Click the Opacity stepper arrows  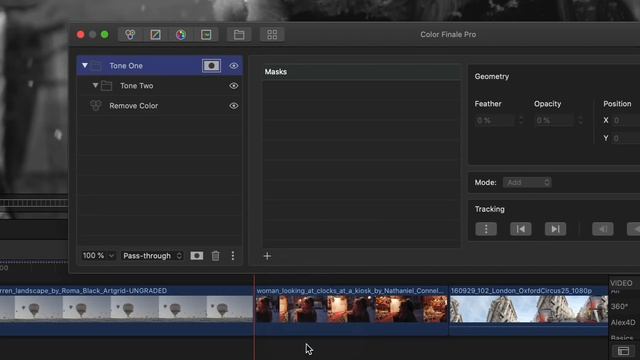[580, 120]
